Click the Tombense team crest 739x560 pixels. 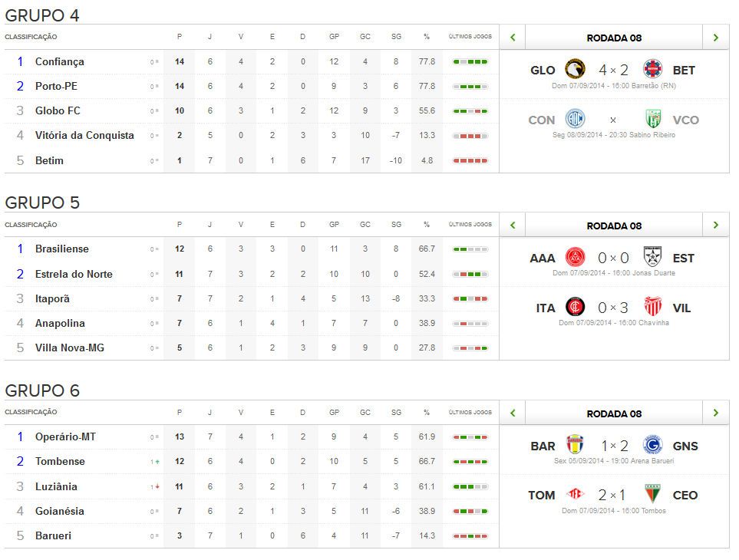coord(575,495)
